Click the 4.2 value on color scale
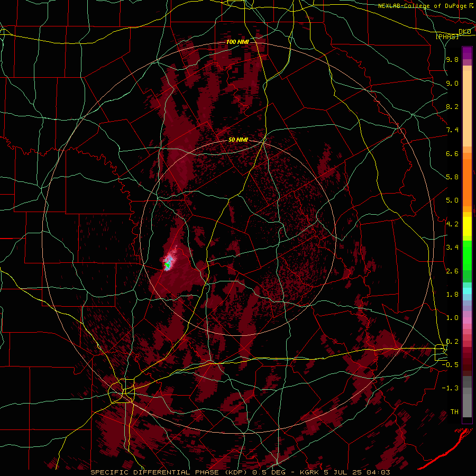 tap(452, 224)
